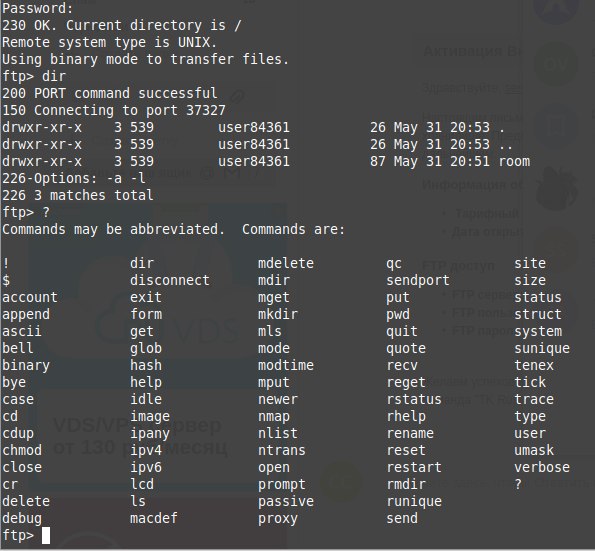595x551 pixels.
Task: Click the 'ipv6' command
Action: (x=146, y=468)
